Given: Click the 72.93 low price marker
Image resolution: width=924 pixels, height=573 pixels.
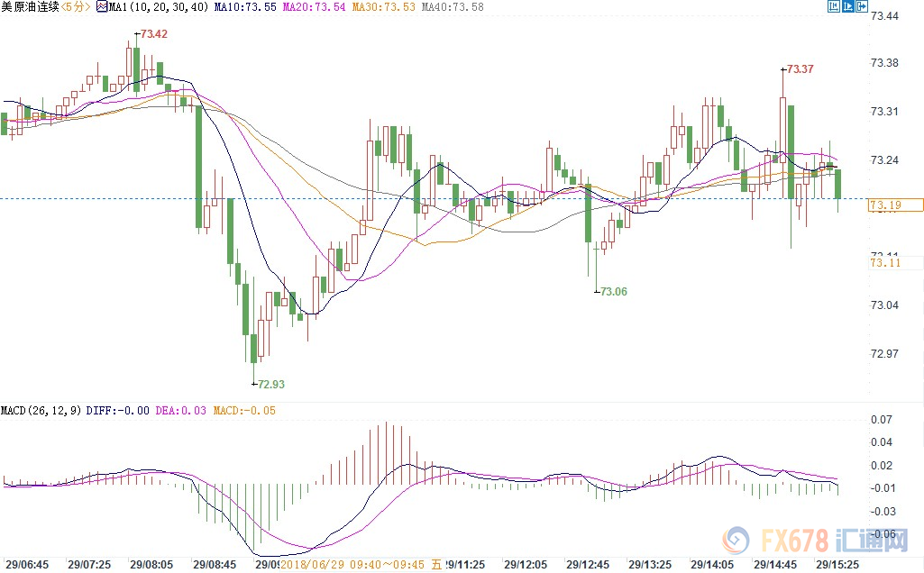Looking at the screenshot, I should click(270, 384).
